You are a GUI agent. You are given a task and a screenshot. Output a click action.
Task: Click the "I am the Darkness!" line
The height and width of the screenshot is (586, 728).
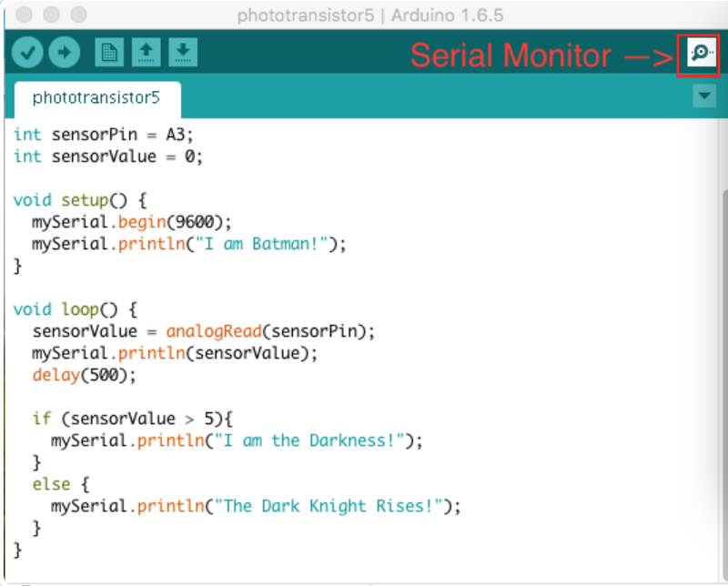pos(237,440)
